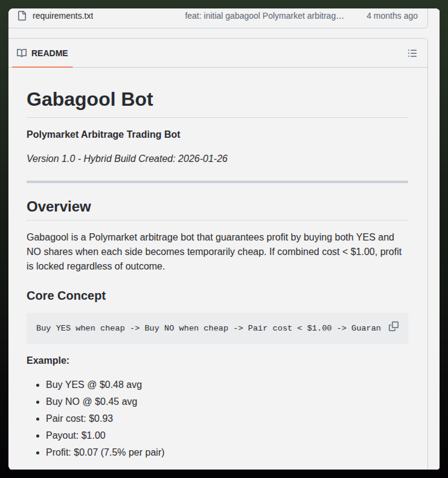Viewport: 448px width, 478px height.
Task: Click the 'Buy YES @ $0.48 avg' bullet
Action: (x=94, y=385)
